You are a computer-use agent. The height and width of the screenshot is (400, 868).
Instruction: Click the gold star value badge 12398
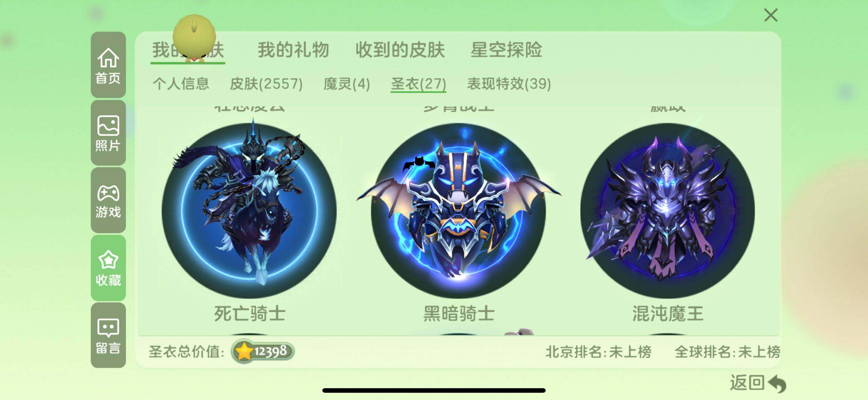pos(263,351)
